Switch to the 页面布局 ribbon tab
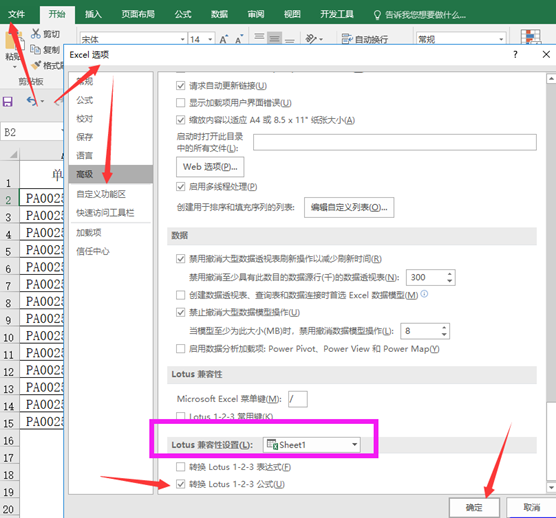Viewport: 556px width, 518px height. click(x=138, y=14)
